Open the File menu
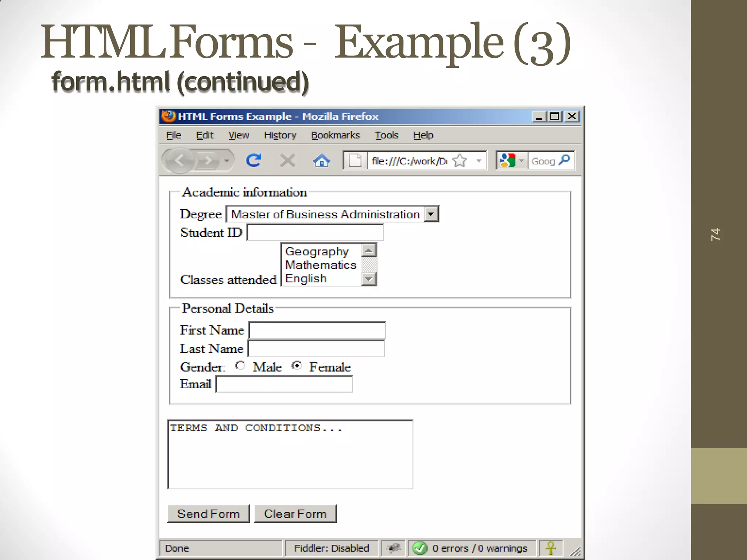The image size is (747, 560). click(x=174, y=135)
